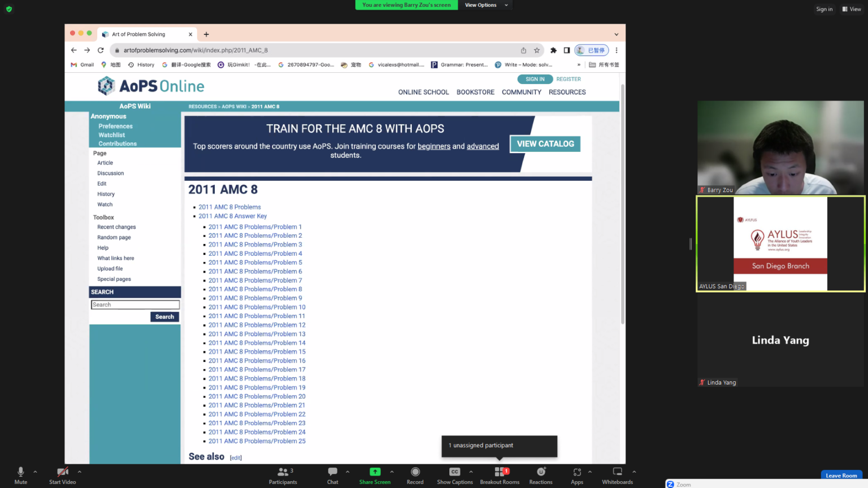Open the History bookmark
Viewport: 868px width, 488px height.
point(141,65)
